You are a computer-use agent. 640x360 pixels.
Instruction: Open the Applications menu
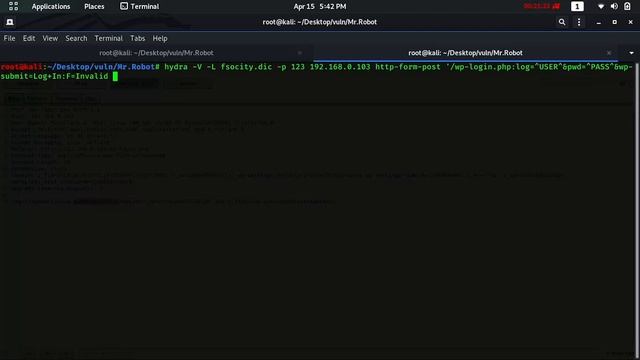tap(51, 7)
